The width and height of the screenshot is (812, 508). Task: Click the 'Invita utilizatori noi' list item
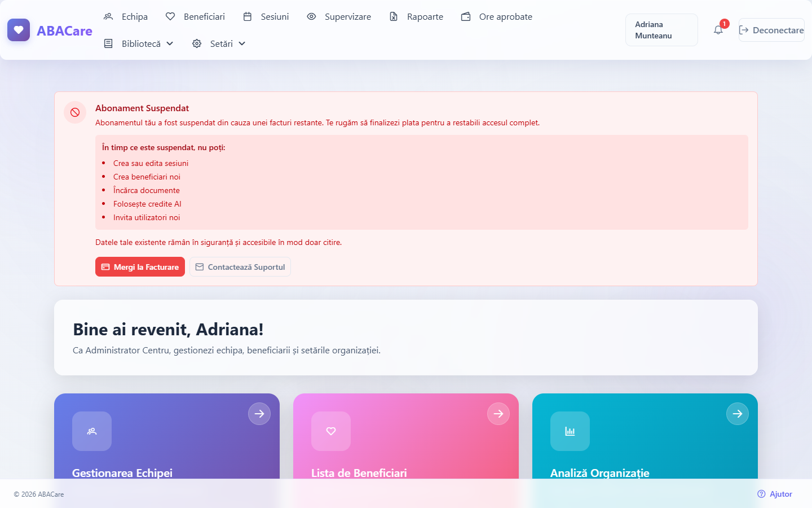147,217
